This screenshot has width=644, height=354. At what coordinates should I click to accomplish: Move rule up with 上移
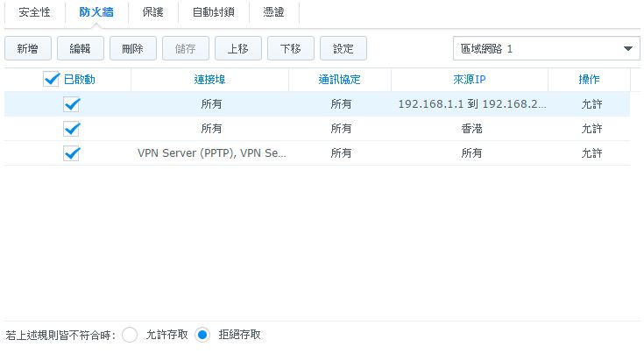click(x=238, y=49)
